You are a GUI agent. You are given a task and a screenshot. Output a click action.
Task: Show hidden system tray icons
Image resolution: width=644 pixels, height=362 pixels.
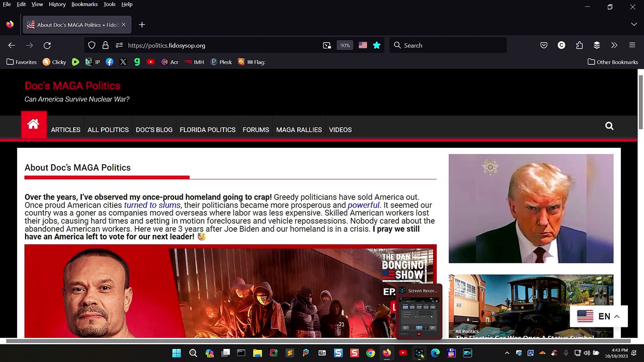pos(507,353)
